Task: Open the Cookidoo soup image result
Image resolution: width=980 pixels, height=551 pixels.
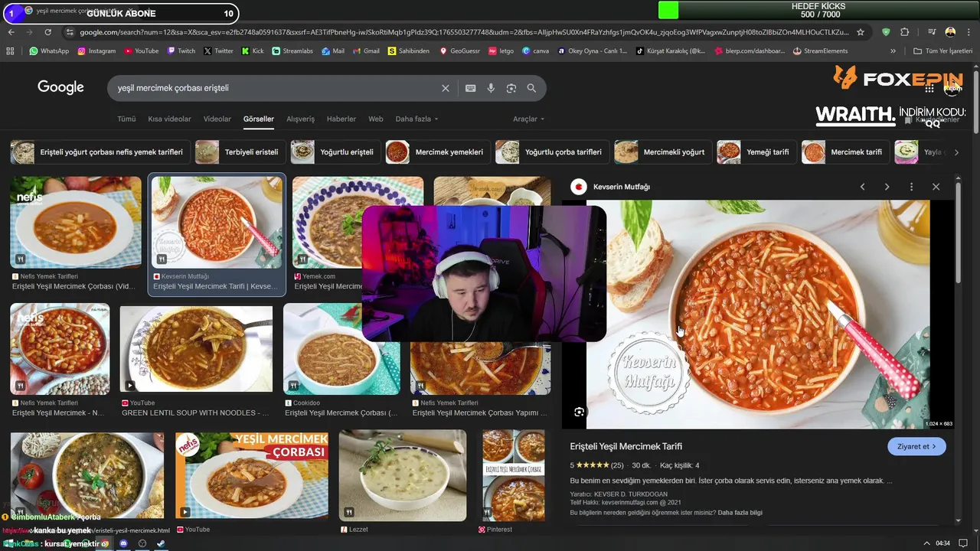Action: coord(341,349)
